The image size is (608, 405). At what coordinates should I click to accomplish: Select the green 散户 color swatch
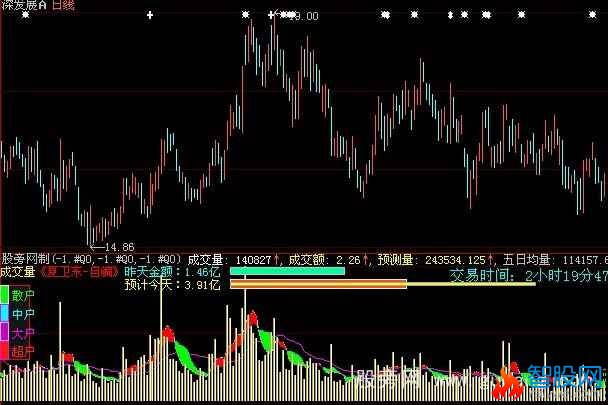click(4, 295)
